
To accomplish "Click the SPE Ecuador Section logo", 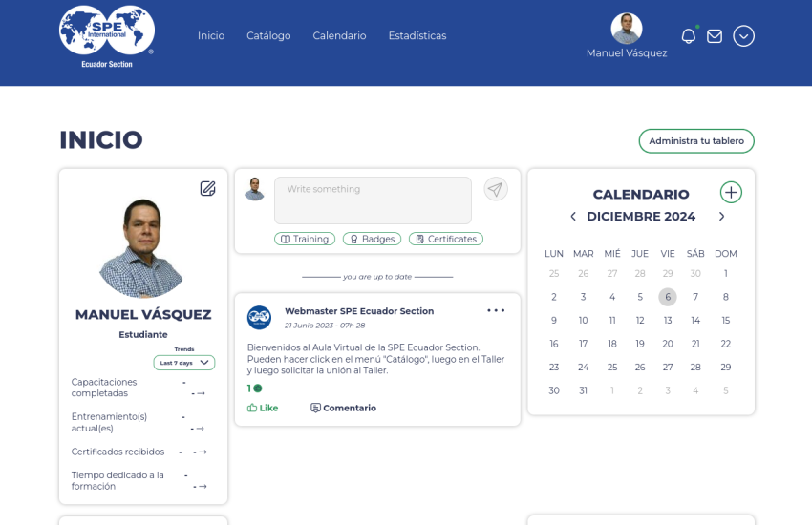I will point(107,37).
